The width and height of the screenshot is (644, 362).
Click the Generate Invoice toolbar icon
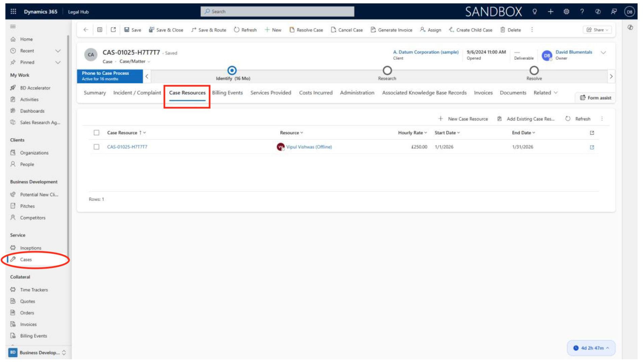click(x=373, y=30)
